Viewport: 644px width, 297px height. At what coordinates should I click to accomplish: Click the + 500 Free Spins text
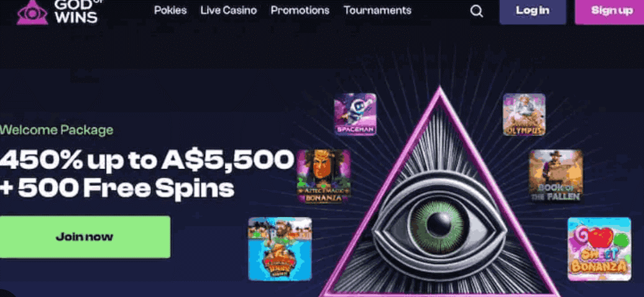(x=117, y=188)
